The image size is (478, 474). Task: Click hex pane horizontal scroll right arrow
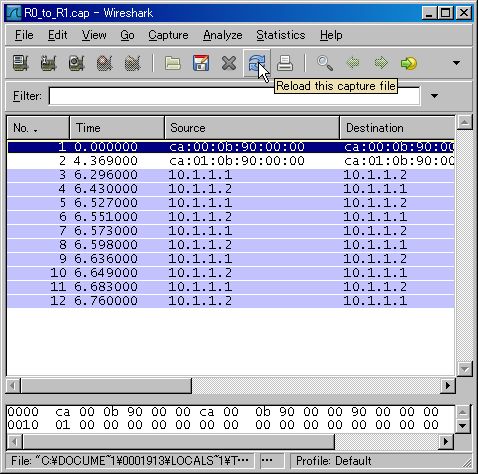[x=446, y=442]
